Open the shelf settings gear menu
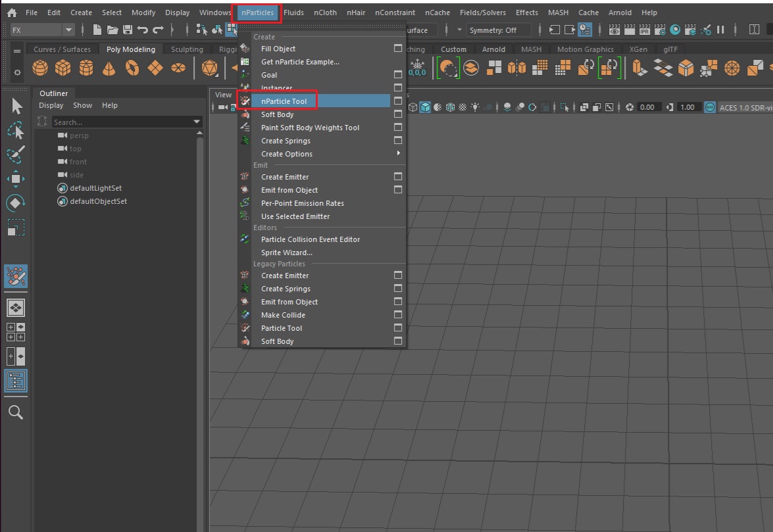This screenshot has height=532, width=773. (x=17, y=72)
